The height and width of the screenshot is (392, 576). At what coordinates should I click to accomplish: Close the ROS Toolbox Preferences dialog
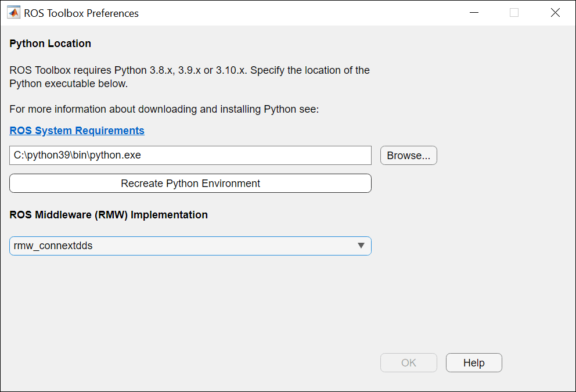coord(555,13)
